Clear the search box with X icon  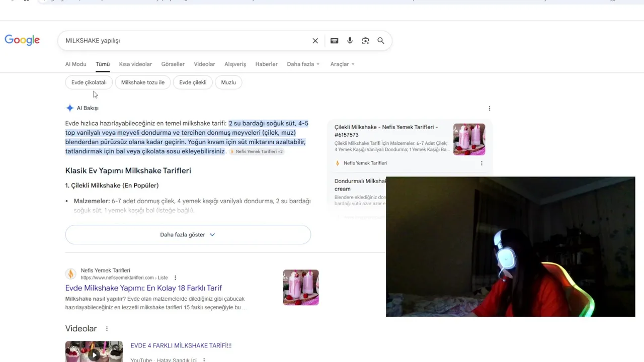315,41
